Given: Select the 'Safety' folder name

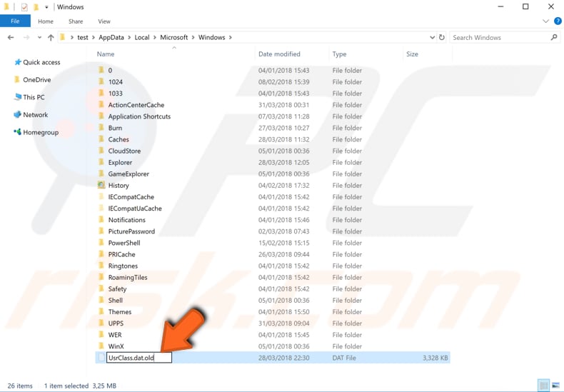Looking at the screenshot, I should [x=117, y=289].
